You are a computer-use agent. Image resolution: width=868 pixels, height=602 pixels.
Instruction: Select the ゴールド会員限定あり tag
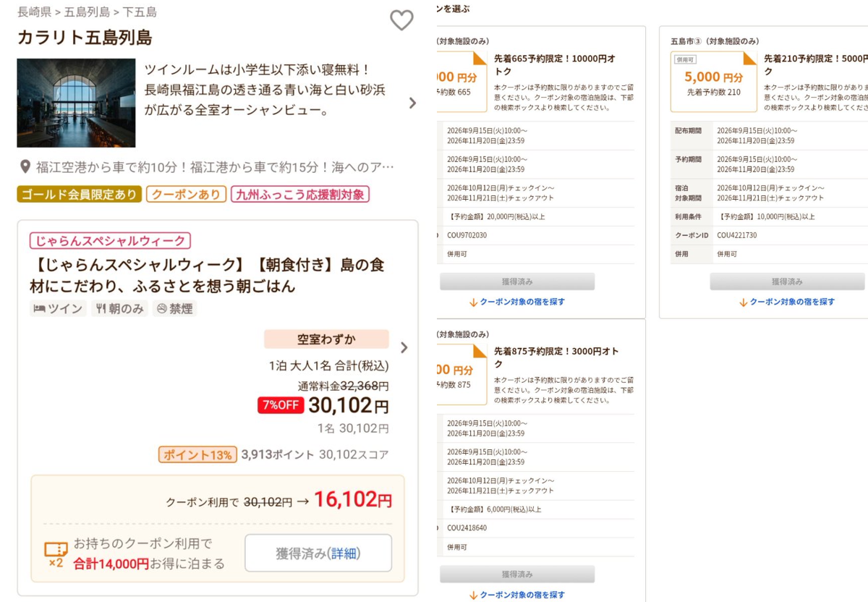(x=79, y=194)
